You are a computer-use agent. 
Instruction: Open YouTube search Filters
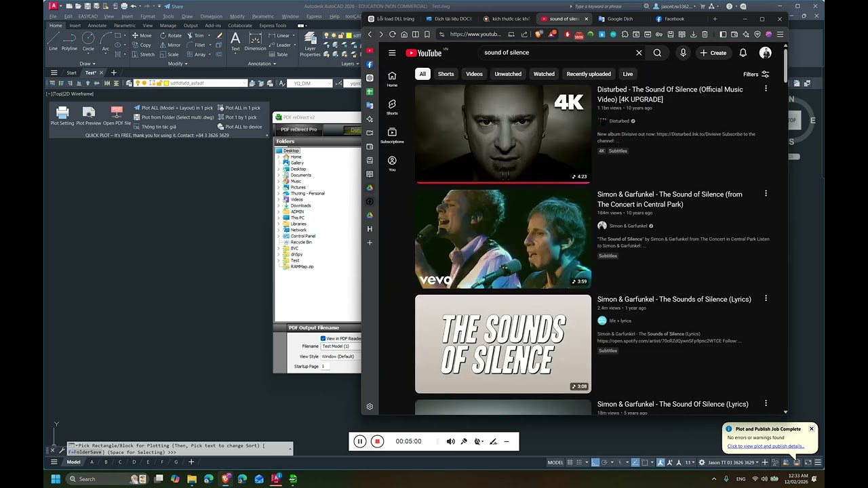756,75
